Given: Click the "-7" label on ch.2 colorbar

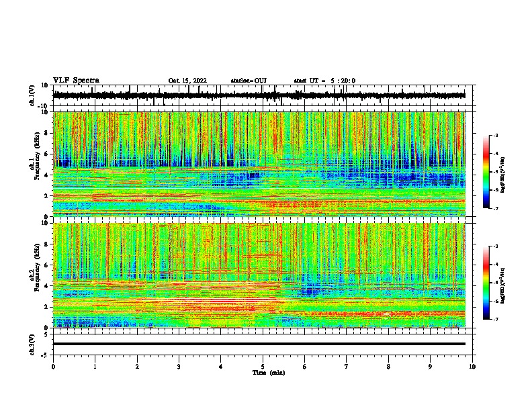Looking at the screenshot, I should pos(495,319).
